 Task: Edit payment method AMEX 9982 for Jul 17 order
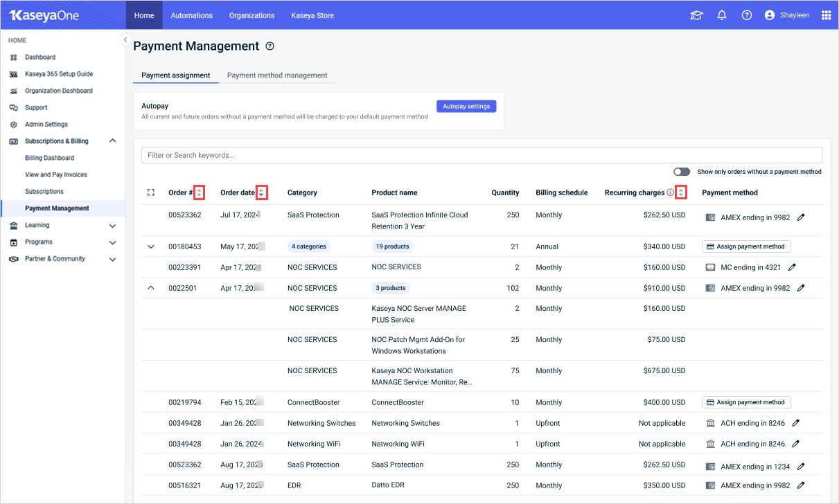(801, 217)
